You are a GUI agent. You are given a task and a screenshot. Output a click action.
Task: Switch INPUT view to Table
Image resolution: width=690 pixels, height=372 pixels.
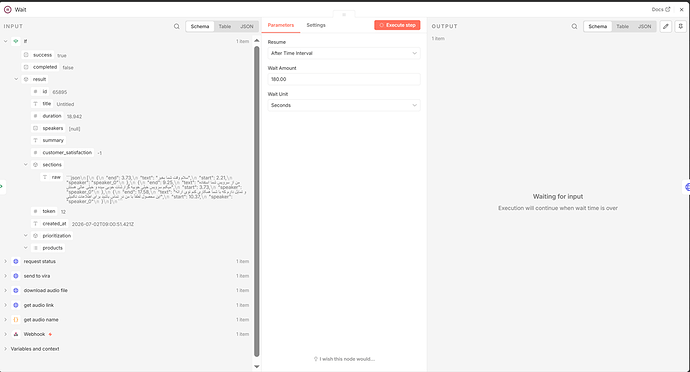pyautogui.click(x=225, y=26)
